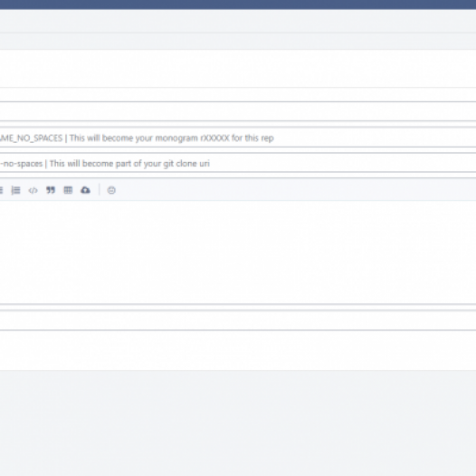Click the light bar directly under the blue header
The height and width of the screenshot is (476, 476).
click(x=238, y=21)
